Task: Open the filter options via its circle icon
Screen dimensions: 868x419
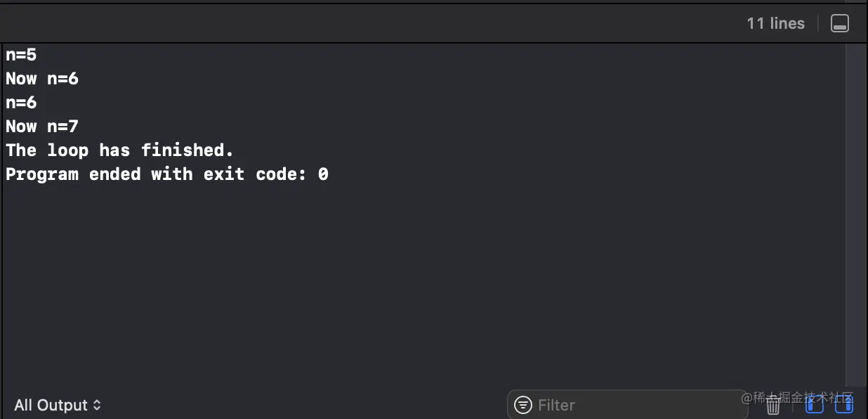Action: 522,405
